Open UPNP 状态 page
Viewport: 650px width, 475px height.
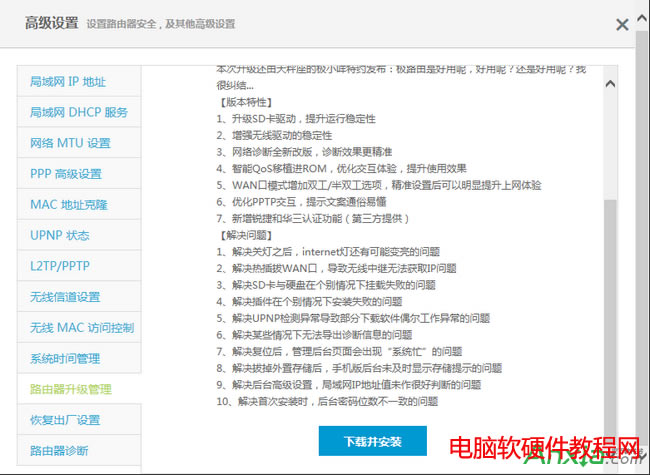click(x=79, y=235)
